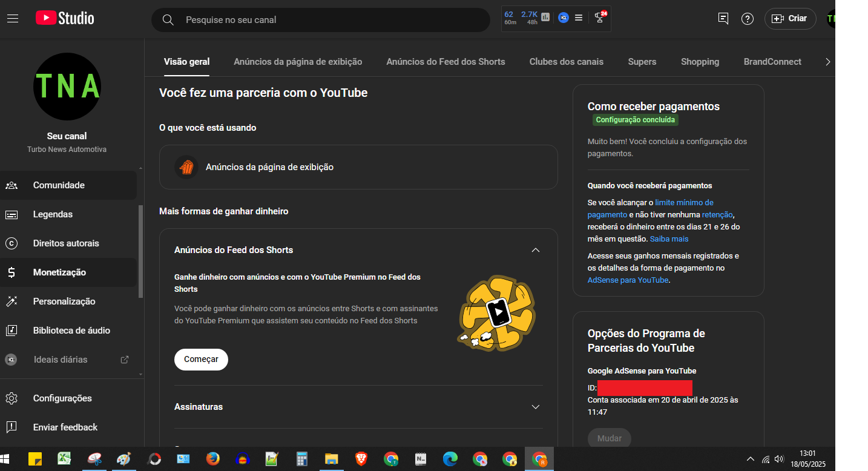Switch to Shopping tab
Image resolution: width=868 pixels, height=471 pixels.
pyautogui.click(x=700, y=62)
